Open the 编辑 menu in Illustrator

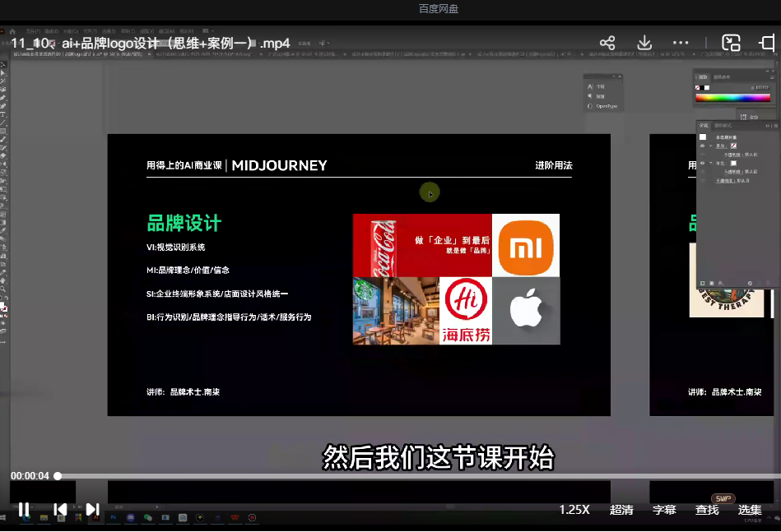(52, 31)
